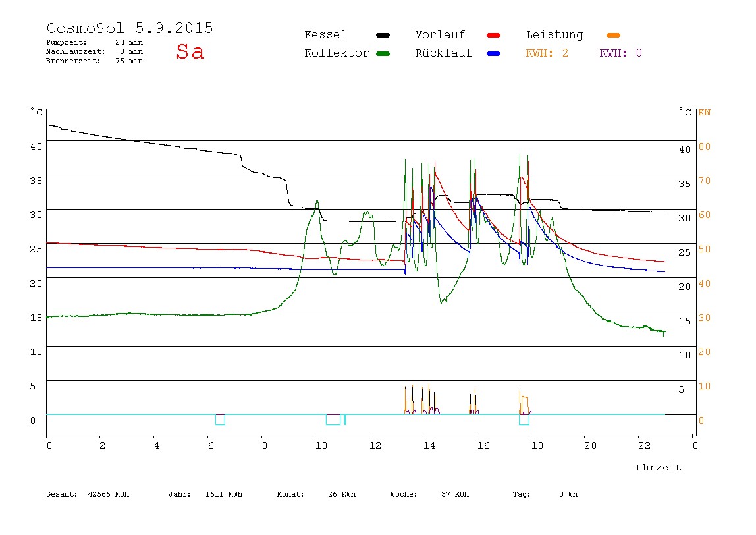Click the cyan pump marker after hour 6
Viewport: 756px width, 535px height.
[x=220, y=420]
